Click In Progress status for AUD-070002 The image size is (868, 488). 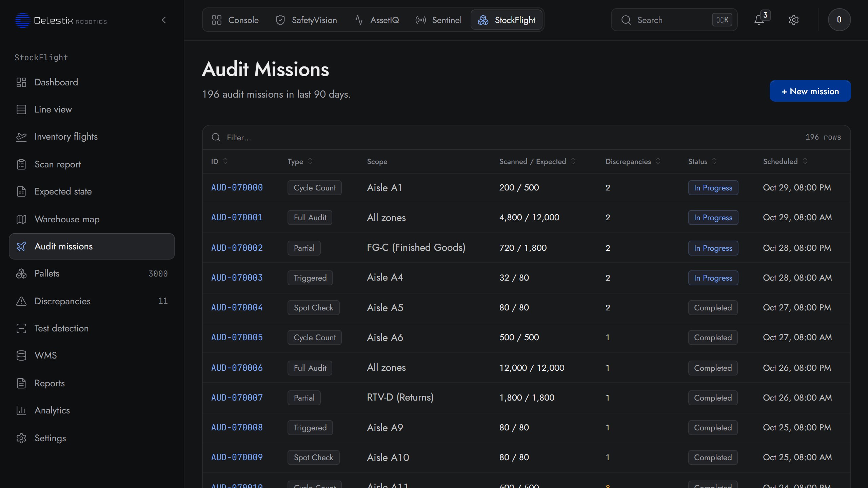(713, 248)
